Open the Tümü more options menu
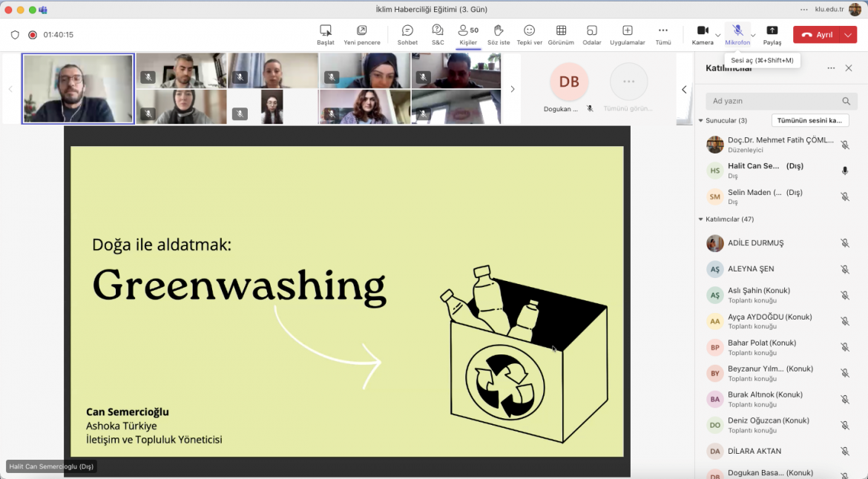This screenshot has width=868, height=479. 663,34
